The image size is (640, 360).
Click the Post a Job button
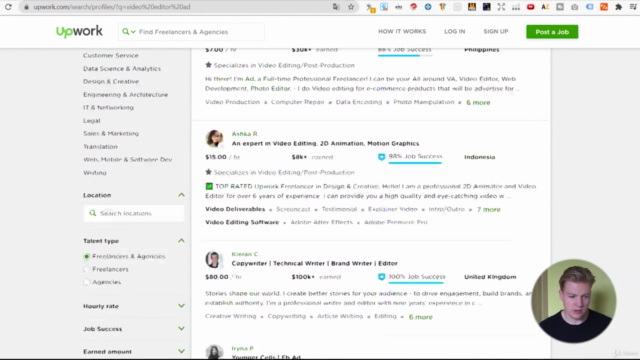552,32
